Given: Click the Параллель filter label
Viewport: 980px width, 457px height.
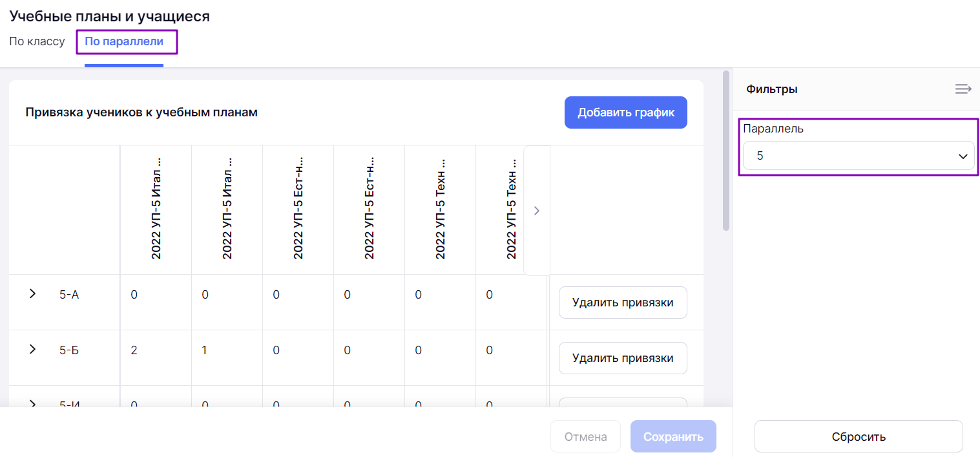Looking at the screenshot, I should pyautogui.click(x=773, y=128).
